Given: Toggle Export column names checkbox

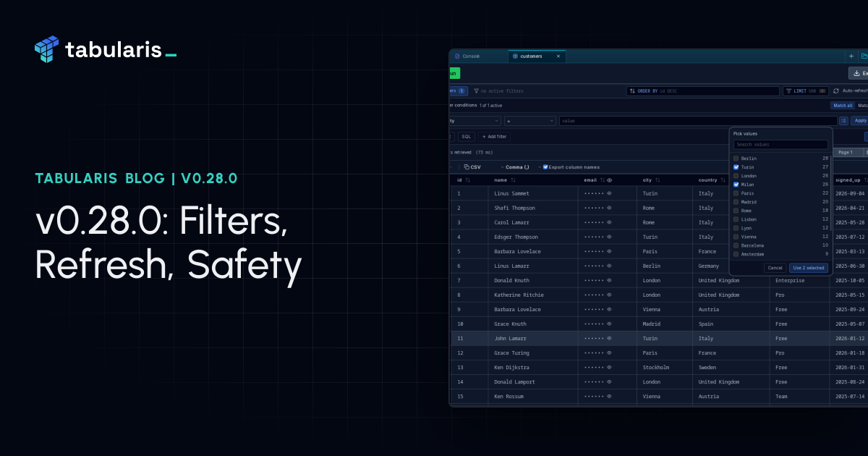Looking at the screenshot, I should point(545,167).
